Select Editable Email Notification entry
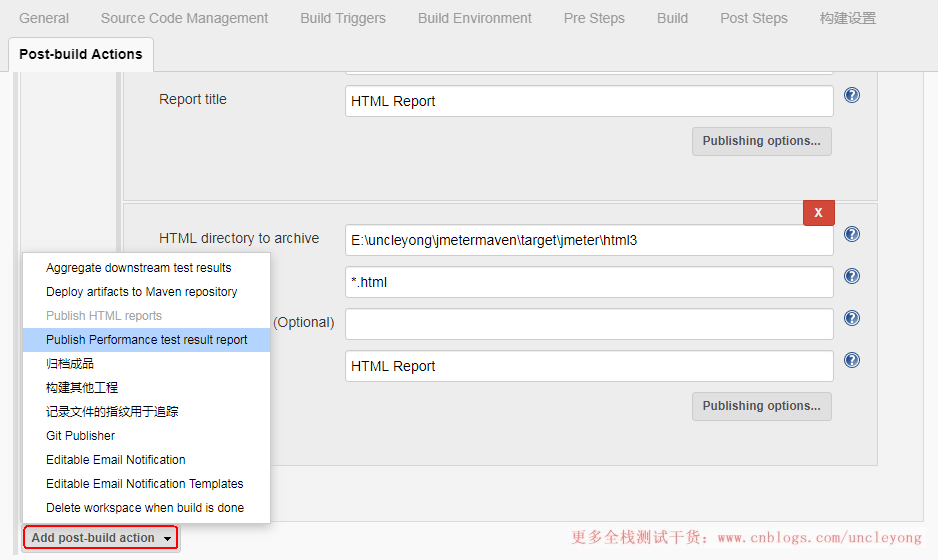The width and height of the screenshot is (938, 560). click(115, 460)
